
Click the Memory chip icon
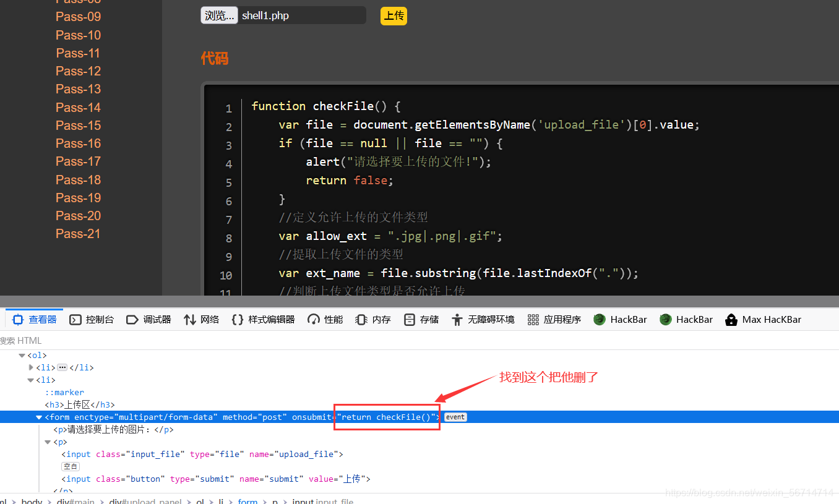coord(361,320)
